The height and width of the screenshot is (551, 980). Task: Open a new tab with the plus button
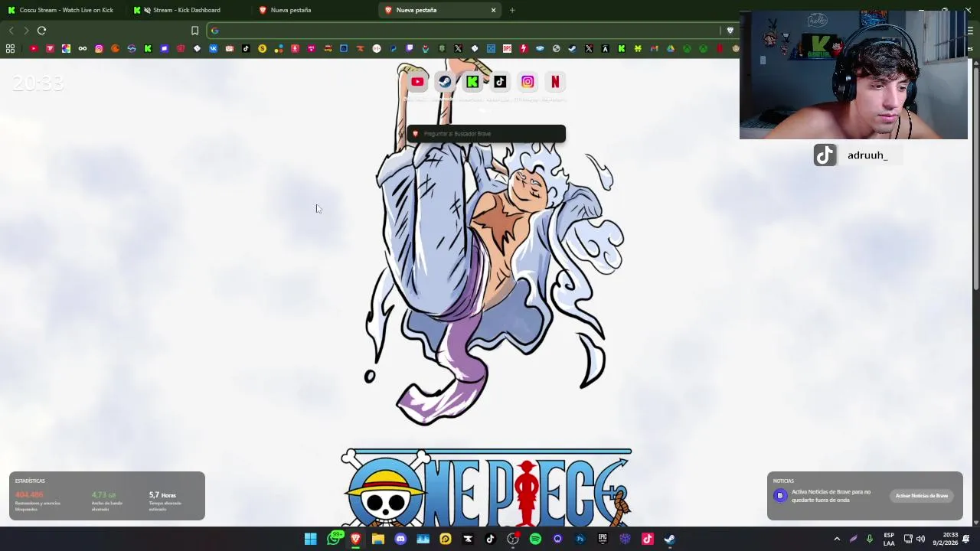[x=512, y=10]
